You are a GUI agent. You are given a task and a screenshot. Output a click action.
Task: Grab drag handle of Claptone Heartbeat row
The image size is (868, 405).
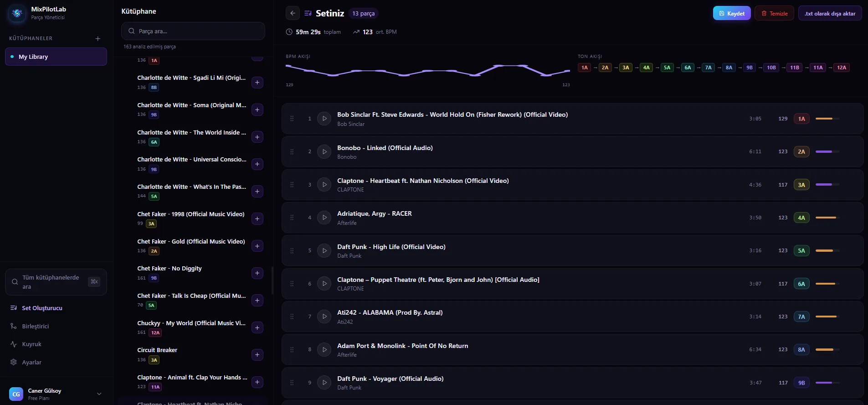(x=292, y=185)
